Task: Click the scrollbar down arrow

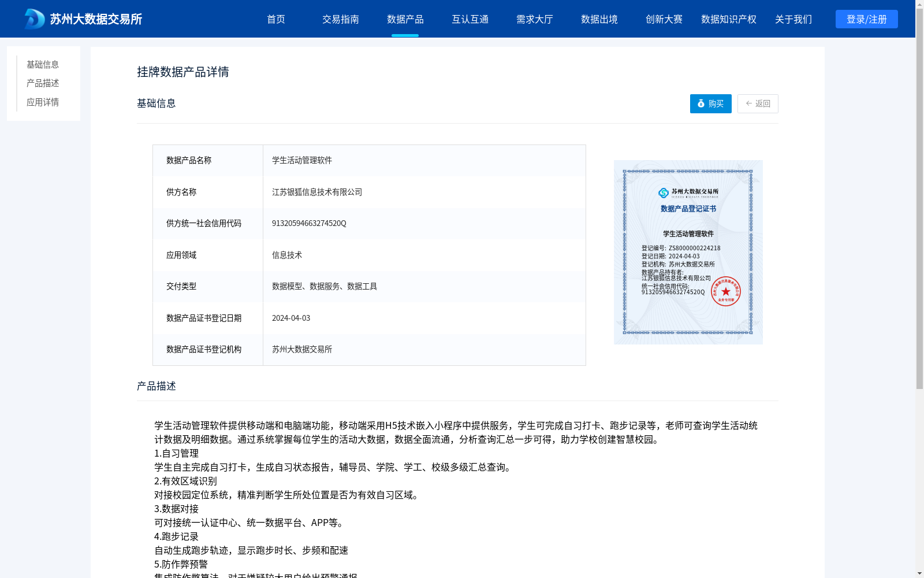Action: (919, 573)
